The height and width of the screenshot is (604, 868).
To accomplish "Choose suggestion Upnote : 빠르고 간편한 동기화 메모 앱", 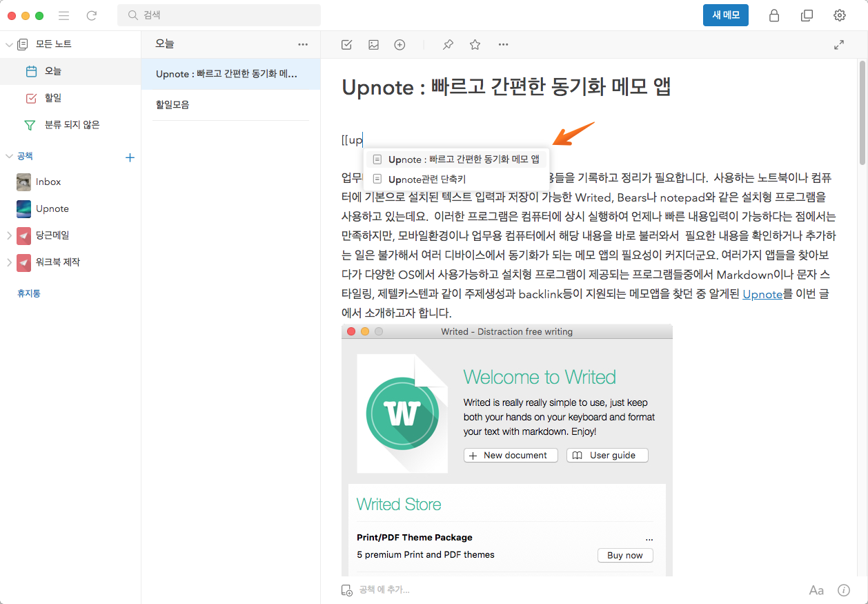I will 456,159.
